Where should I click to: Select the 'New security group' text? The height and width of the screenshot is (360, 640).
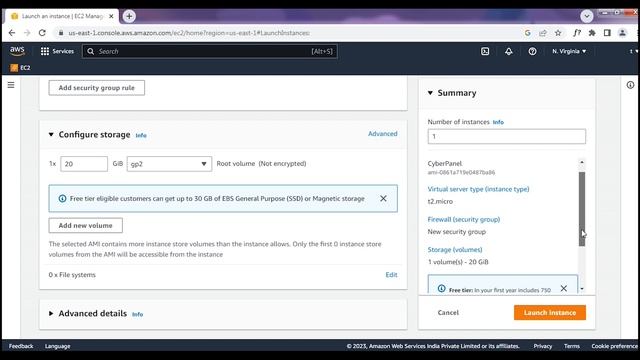click(x=456, y=231)
